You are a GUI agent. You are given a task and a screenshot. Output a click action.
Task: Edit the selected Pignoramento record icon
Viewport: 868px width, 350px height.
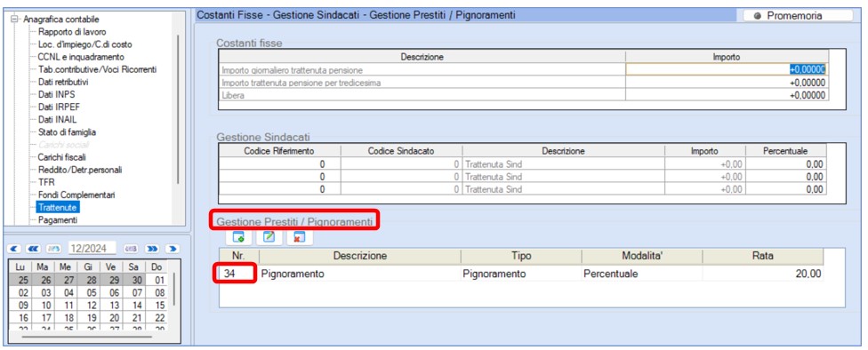point(269,237)
